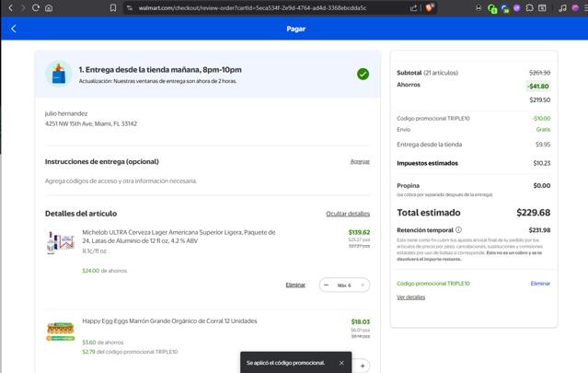588x373 pixels.
Task: Click Agregar for delivery instructions
Action: pos(360,161)
